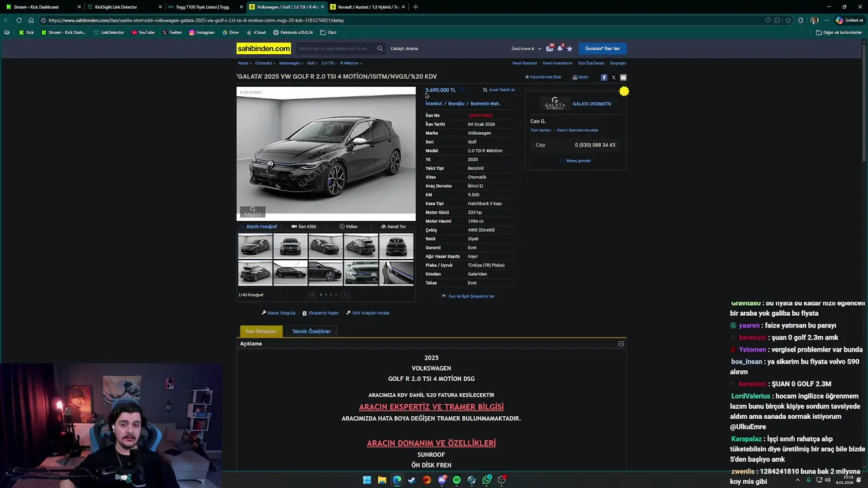Open Sıfır Araçları İncele link
Viewport: 868px width, 488px height.
[368, 313]
